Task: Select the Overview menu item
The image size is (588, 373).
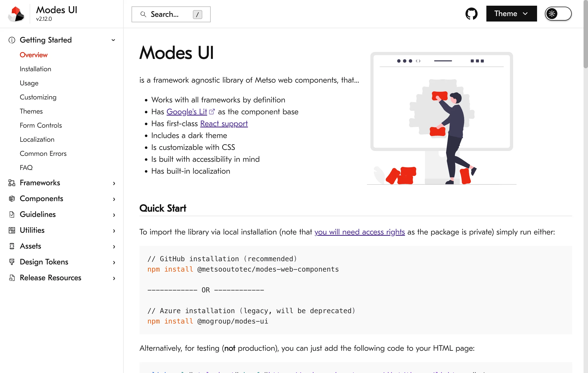Action: click(33, 54)
